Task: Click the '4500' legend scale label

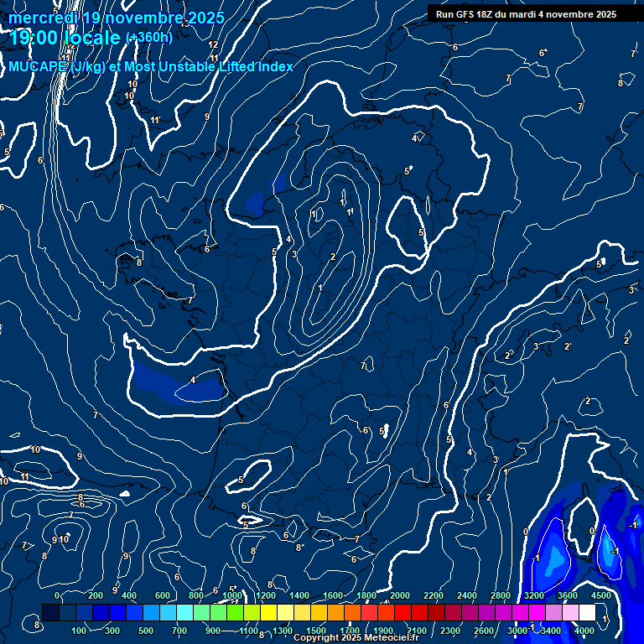Action: 601,595
